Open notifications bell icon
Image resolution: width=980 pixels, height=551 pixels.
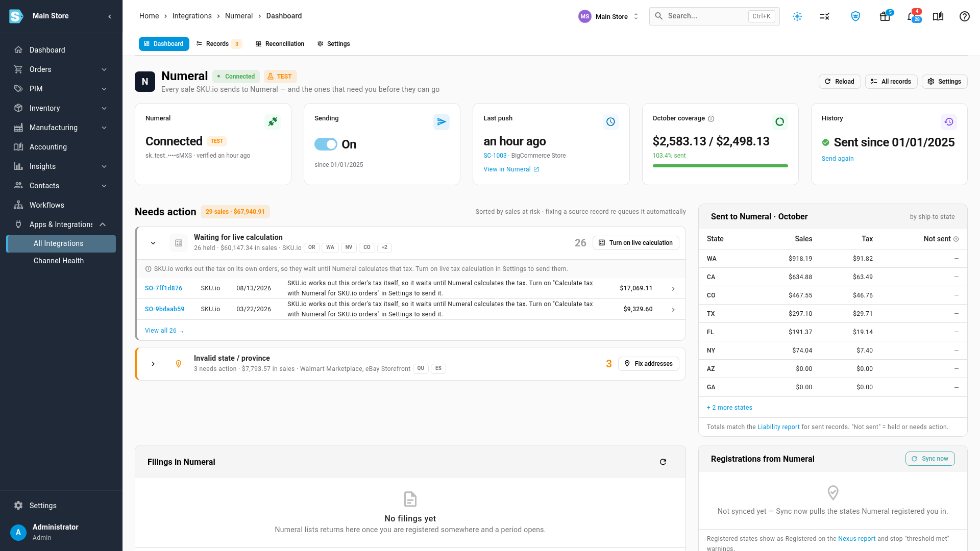[x=913, y=16]
